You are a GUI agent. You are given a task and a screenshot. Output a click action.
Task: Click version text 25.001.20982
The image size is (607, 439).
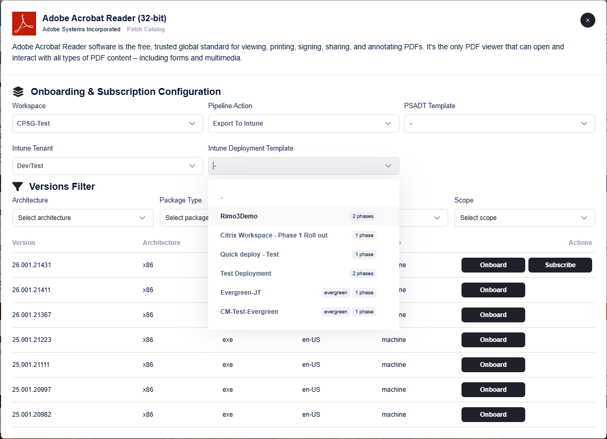coord(31,414)
